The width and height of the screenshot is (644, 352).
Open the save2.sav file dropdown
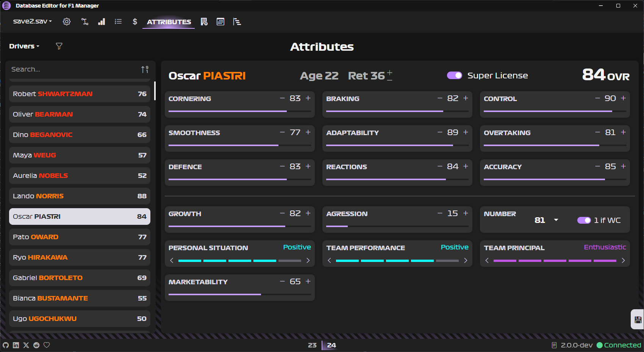tap(32, 22)
